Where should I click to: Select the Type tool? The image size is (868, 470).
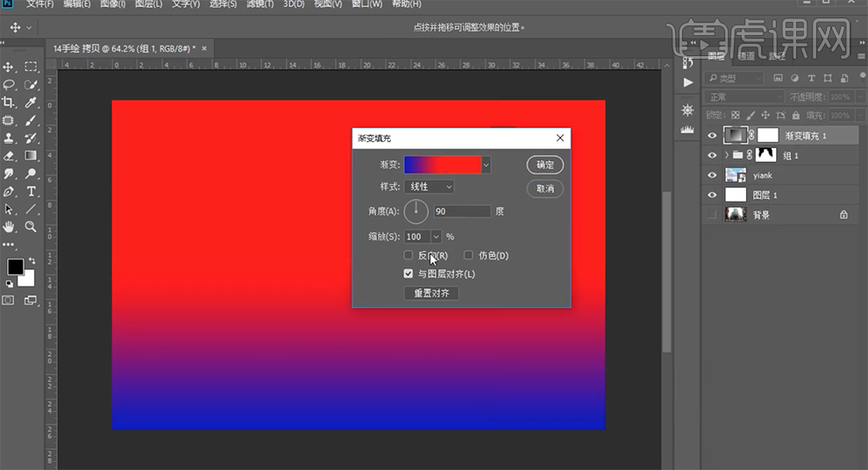(x=31, y=191)
